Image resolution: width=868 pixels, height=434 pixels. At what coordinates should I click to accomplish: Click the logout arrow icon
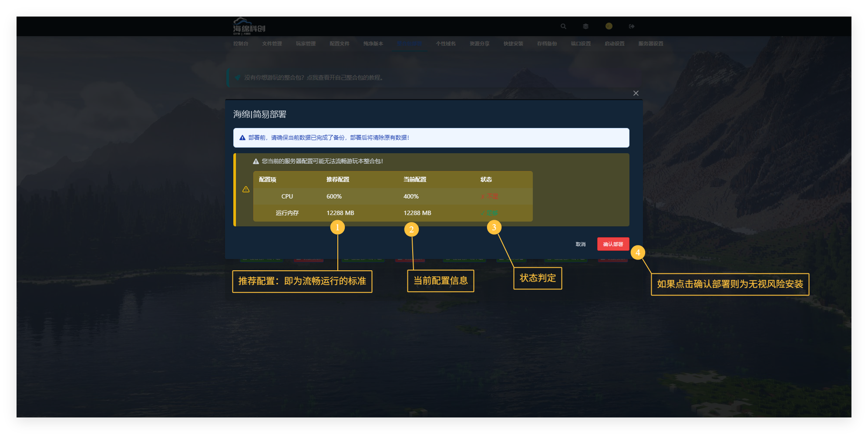point(632,27)
